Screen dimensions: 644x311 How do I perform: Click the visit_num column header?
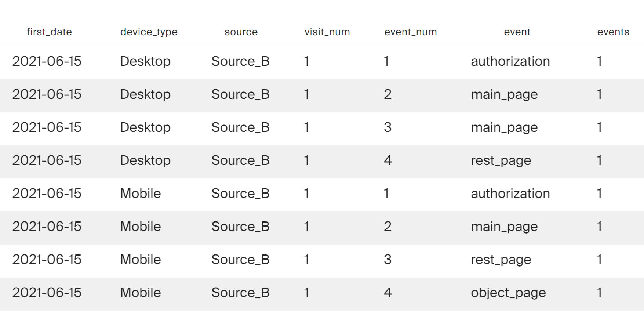(x=327, y=32)
